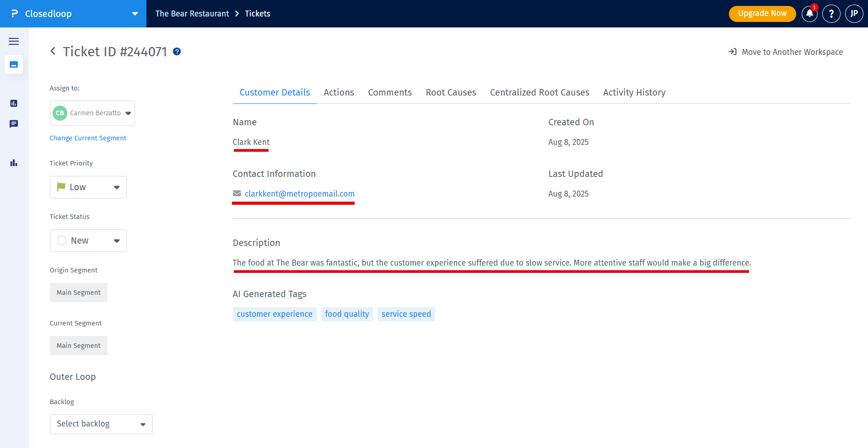The image size is (868, 448).
Task: Expand the Closedloop workspace switcher
Action: 135,14
